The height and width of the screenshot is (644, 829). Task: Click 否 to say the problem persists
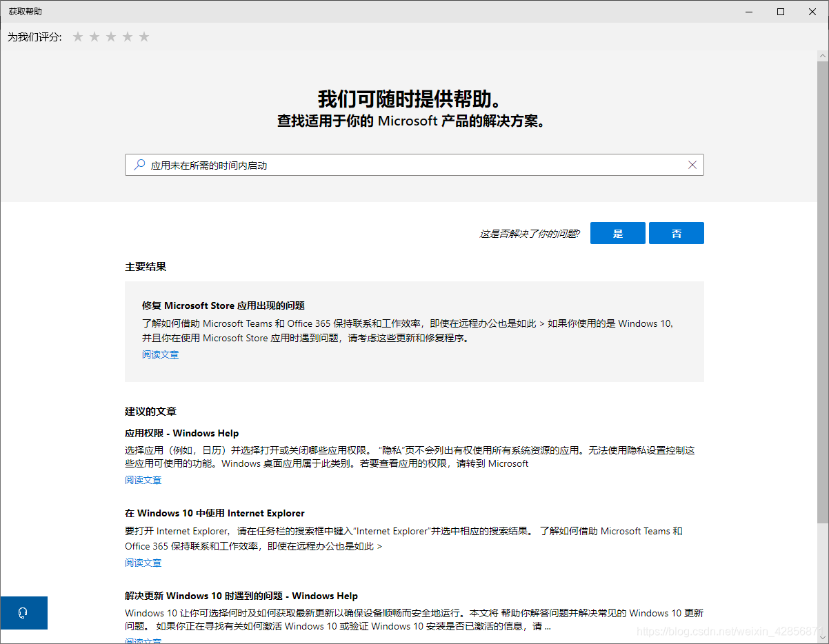coord(676,233)
